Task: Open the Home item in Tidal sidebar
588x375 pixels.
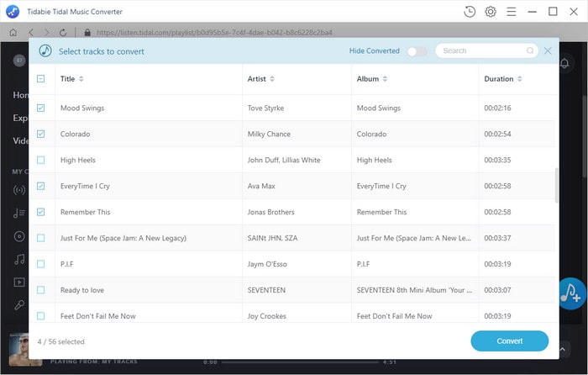Action: coord(21,95)
